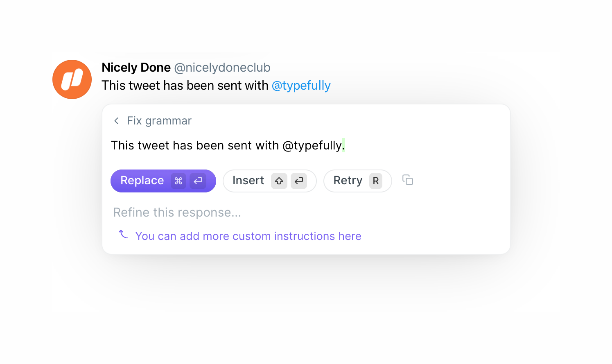
Task: Click the custom instructions hint text
Action: 248,236
